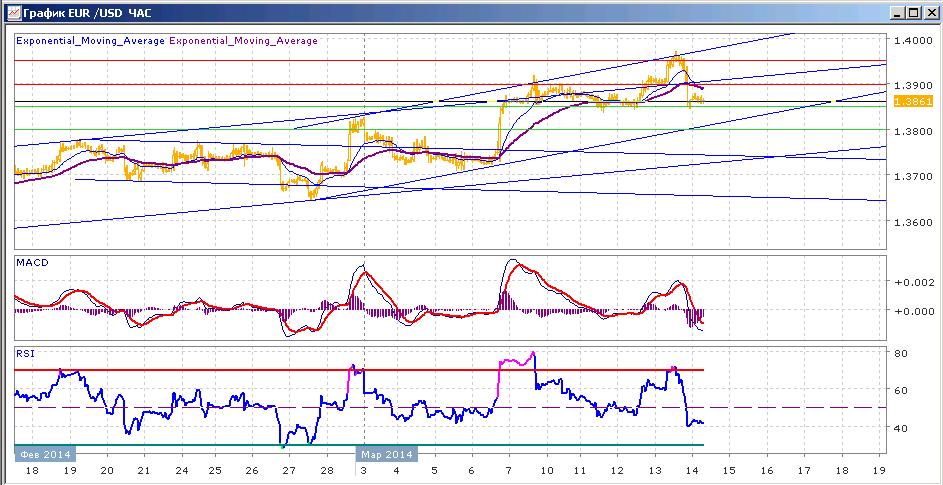
Task: Close the EUR/USD chart window
Action: pyautogui.click(x=929, y=12)
